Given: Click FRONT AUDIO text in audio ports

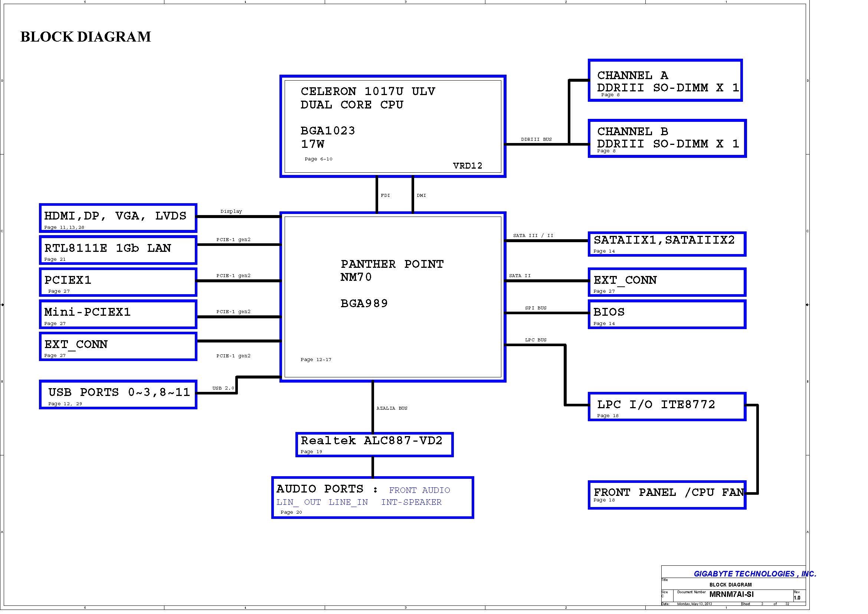Looking at the screenshot, I should (x=419, y=490).
